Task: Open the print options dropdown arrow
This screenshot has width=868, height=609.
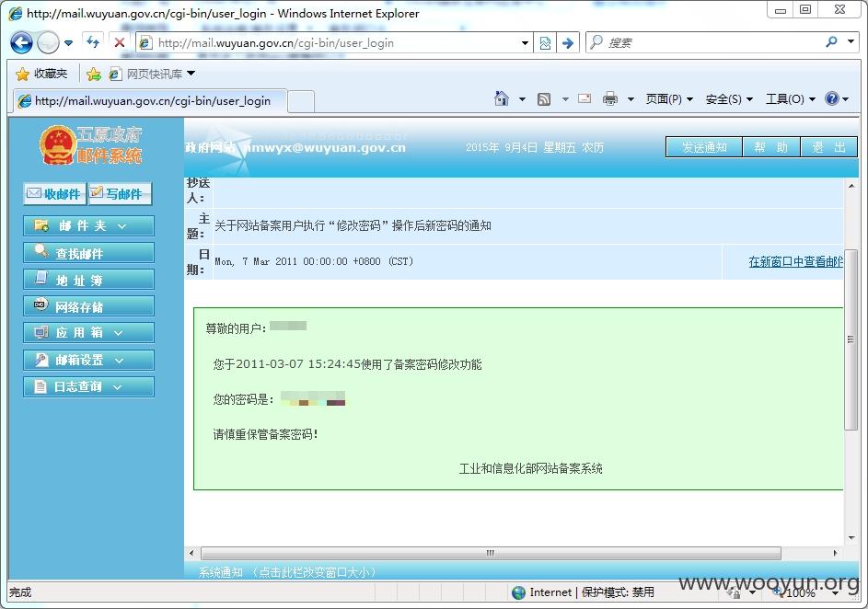Action: point(631,99)
